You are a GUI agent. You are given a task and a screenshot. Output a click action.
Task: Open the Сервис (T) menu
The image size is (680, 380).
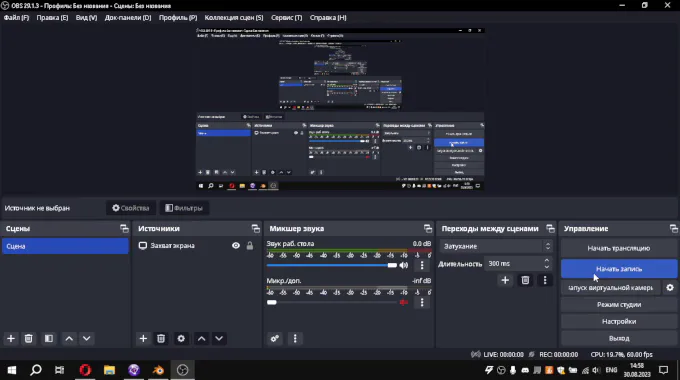[x=286, y=18]
